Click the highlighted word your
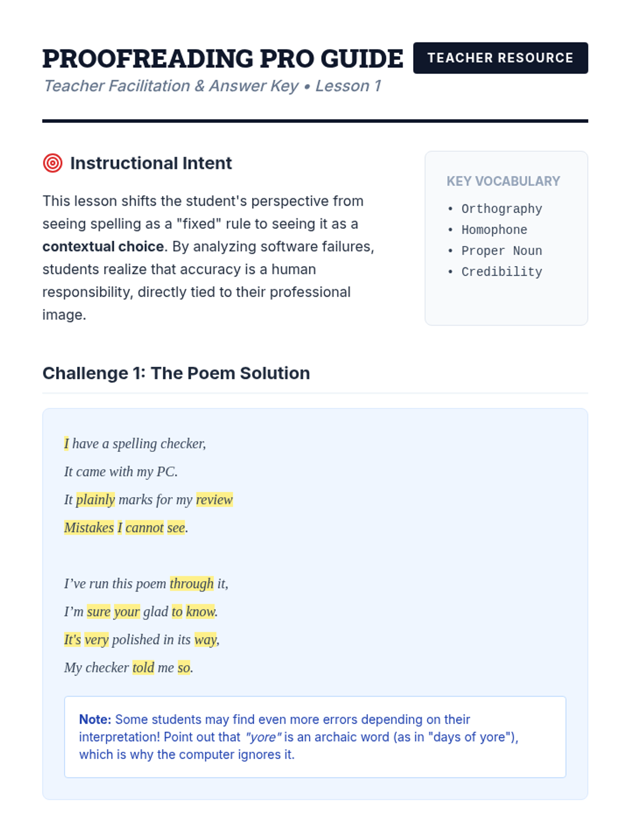 (x=127, y=612)
